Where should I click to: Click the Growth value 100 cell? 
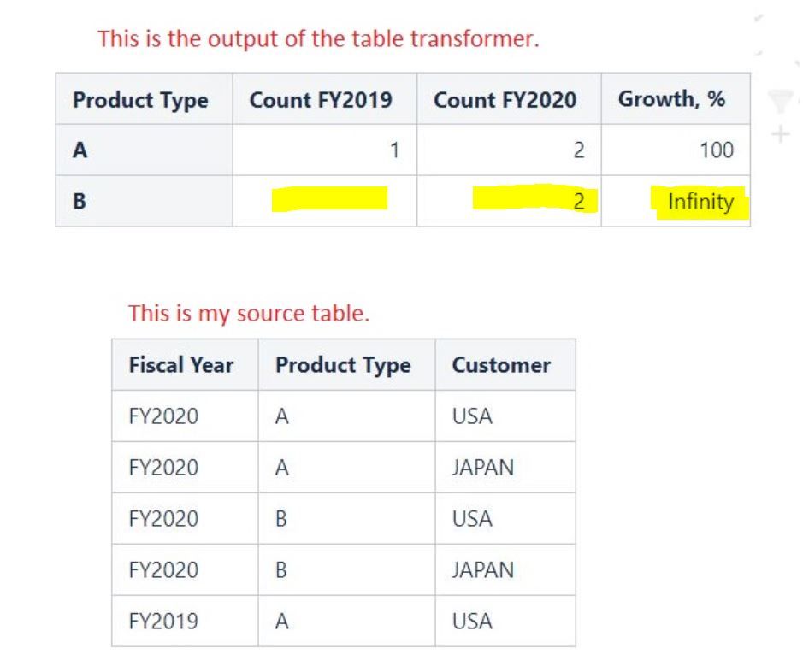676,150
